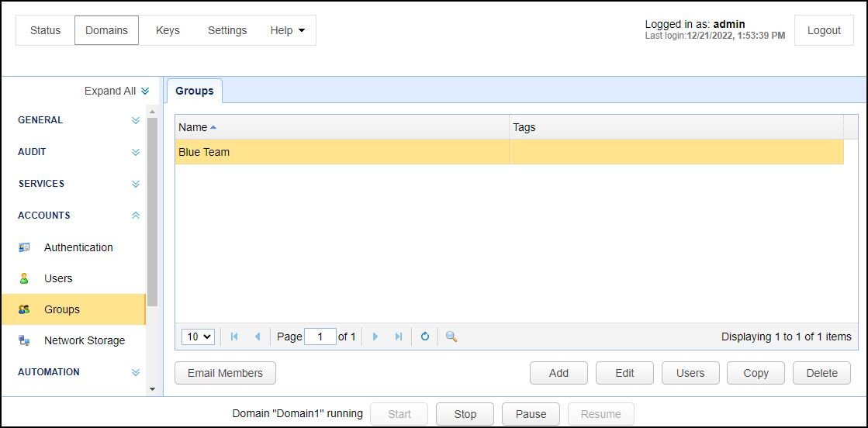Viewport: 868px width, 428px height.
Task: Click the Copy button
Action: 756,373
